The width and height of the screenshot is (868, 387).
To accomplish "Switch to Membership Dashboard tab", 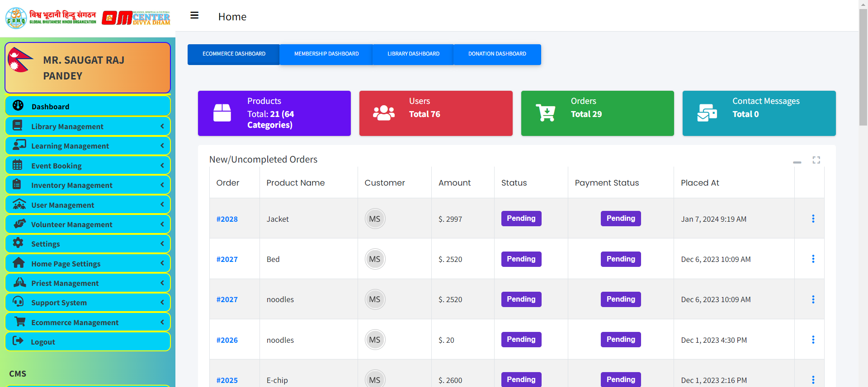I will click(x=326, y=54).
